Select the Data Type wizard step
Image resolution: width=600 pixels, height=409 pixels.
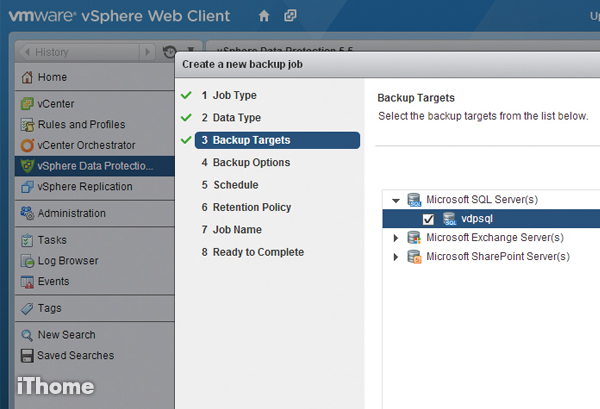pyautogui.click(x=236, y=118)
